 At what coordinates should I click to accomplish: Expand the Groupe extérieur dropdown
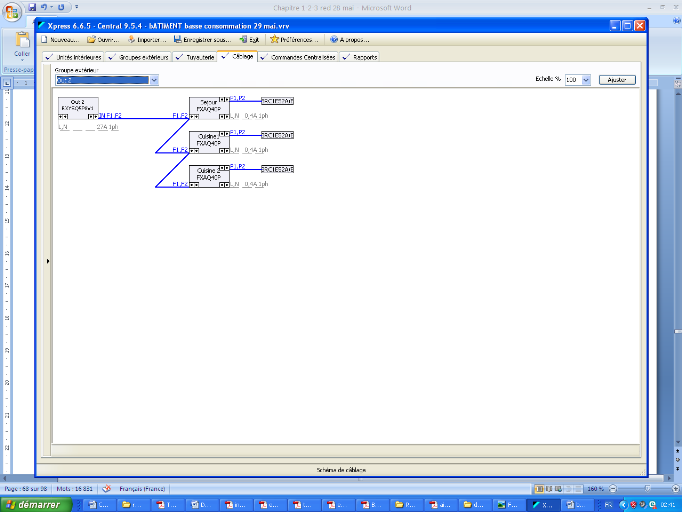(154, 79)
